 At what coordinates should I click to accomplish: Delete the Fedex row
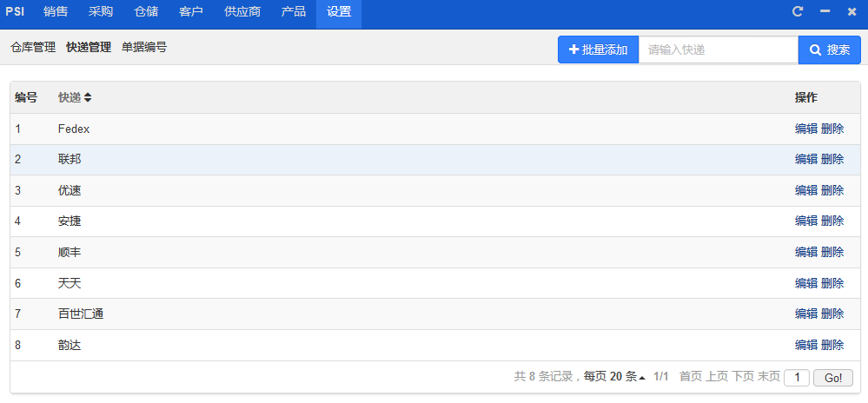click(x=832, y=129)
